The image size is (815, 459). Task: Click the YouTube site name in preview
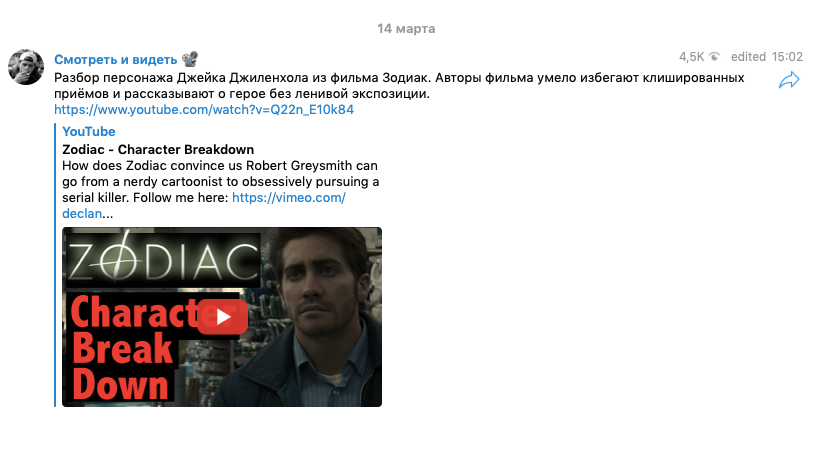pyautogui.click(x=89, y=132)
